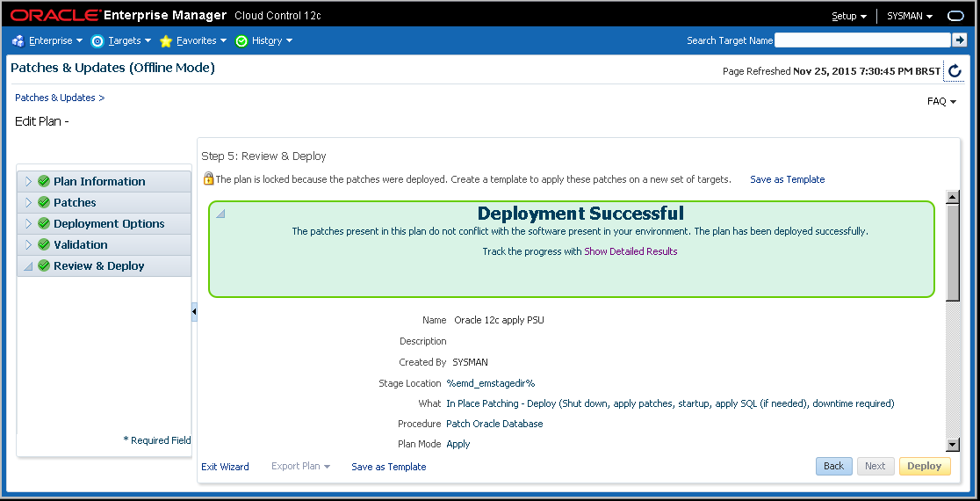980x501 pixels.
Task: Expand the Plan Information section
Action: pyautogui.click(x=28, y=181)
